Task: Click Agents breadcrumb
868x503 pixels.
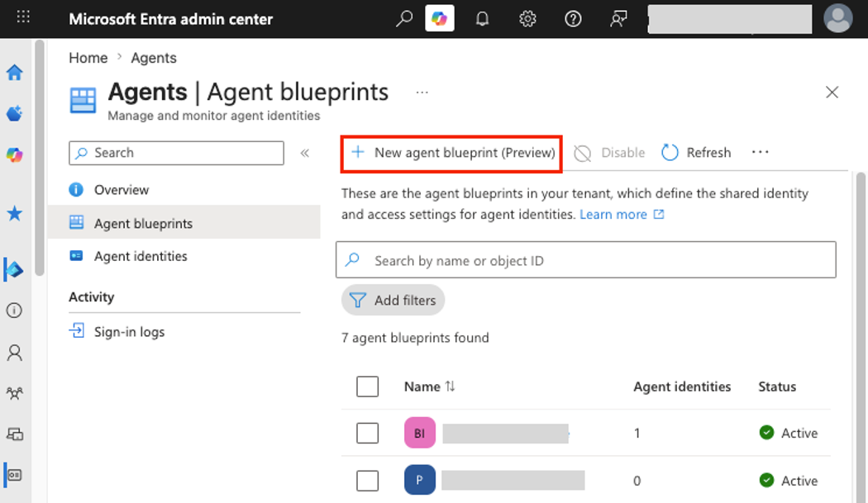Action: (x=153, y=58)
